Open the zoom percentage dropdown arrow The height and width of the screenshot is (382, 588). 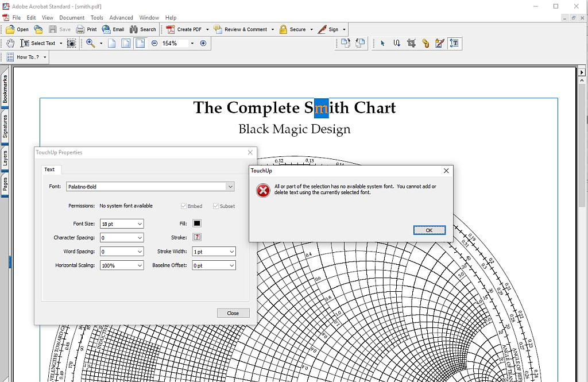192,43
